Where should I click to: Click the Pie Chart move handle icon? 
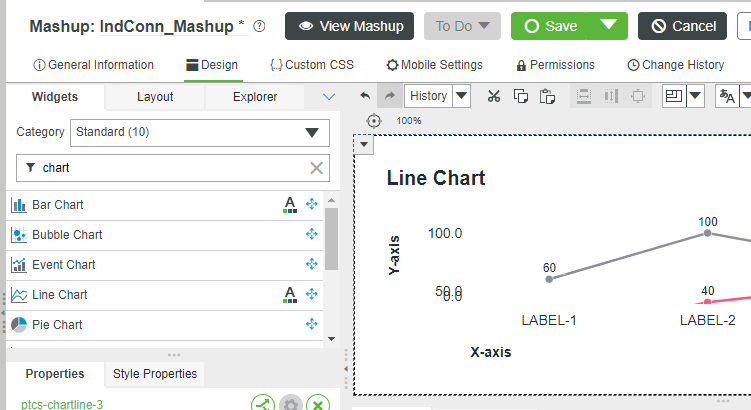coord(312,324)
